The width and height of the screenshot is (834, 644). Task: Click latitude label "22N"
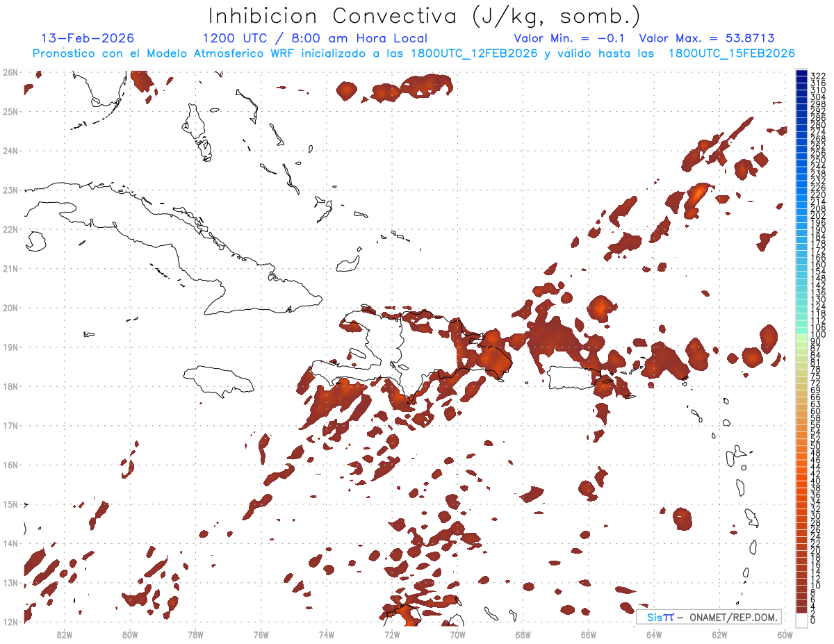(10, 229)
